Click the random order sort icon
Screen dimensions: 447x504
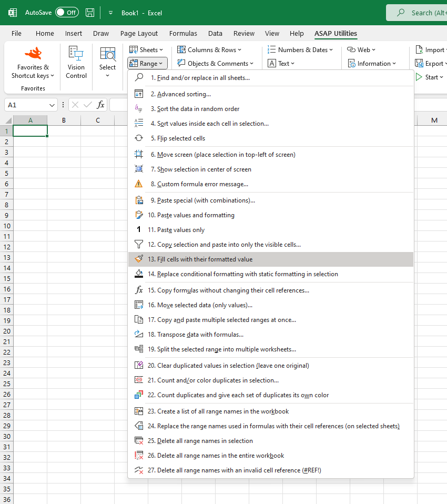[x=139, y=109]
